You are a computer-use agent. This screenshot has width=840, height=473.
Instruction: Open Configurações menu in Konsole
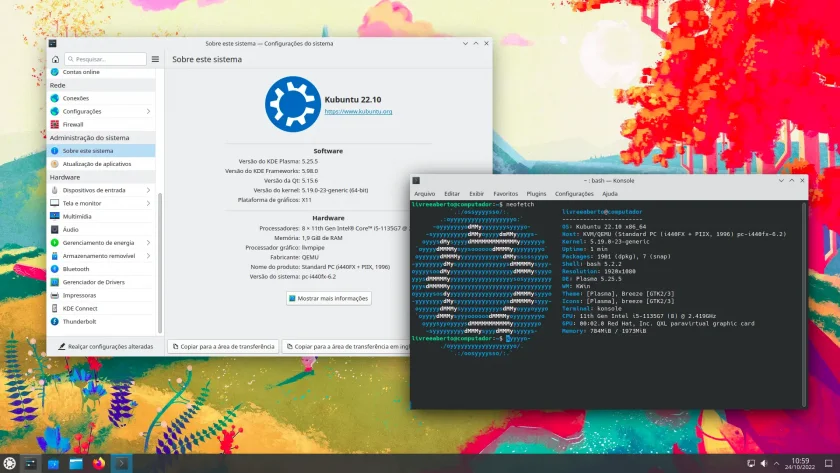click(574, 194)
